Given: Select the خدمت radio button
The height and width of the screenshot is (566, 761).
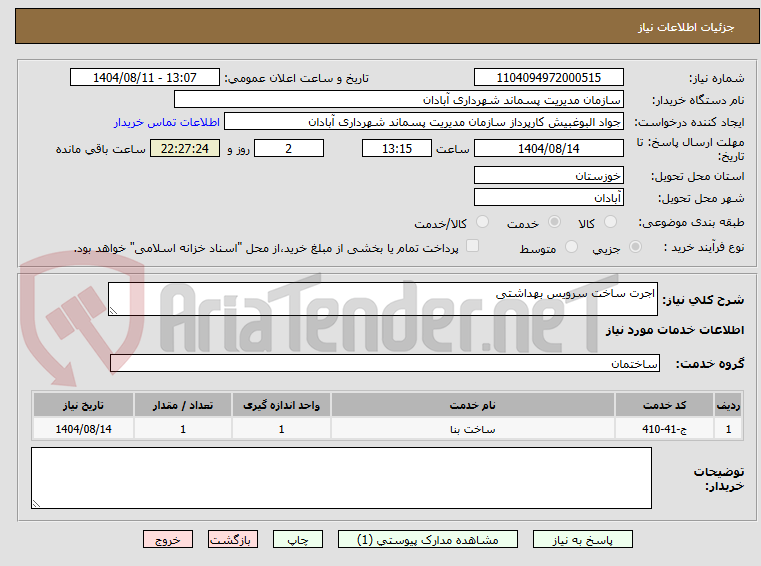Looking at the screenshot, I should [554, 222].
